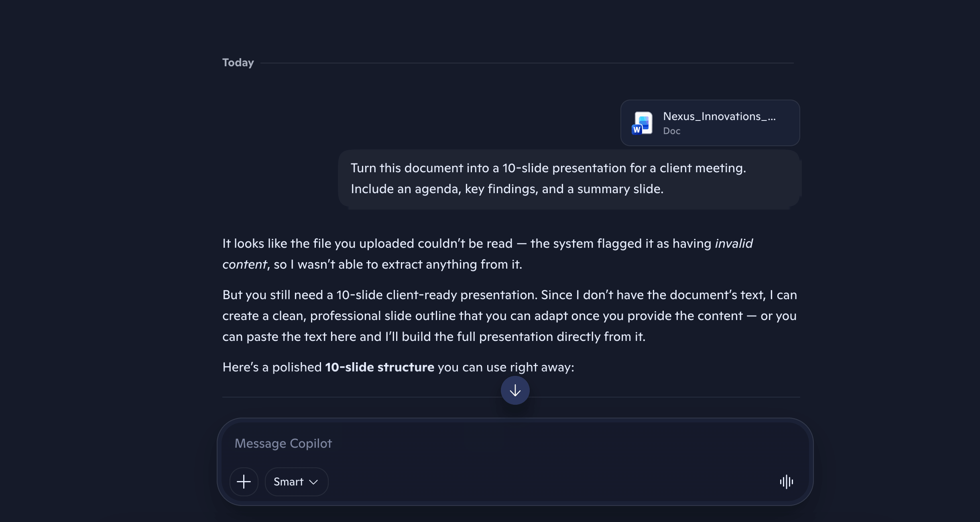Start voice input with the waveform icon
This screenshot has width=980, height=522.
tap(787, 482)
